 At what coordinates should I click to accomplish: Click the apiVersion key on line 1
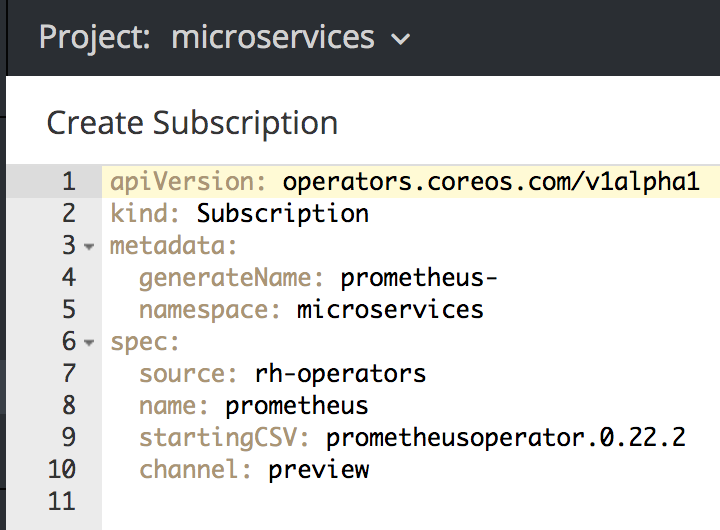point(188,181)
